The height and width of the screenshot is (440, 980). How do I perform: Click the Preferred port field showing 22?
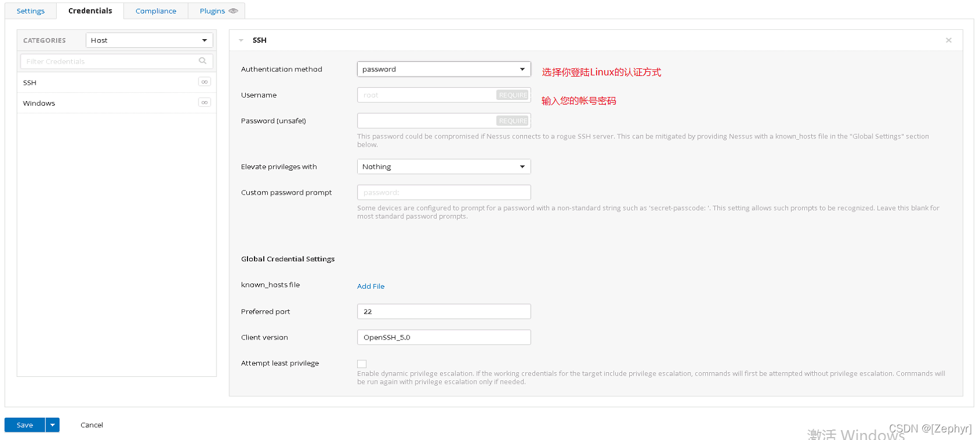444,311
